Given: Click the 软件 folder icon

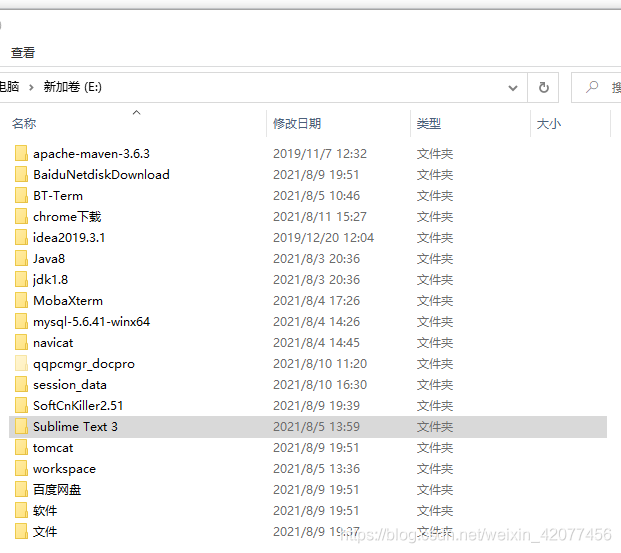Looking at the screenshot, I should pyautogui.click(x=21, y=510).
